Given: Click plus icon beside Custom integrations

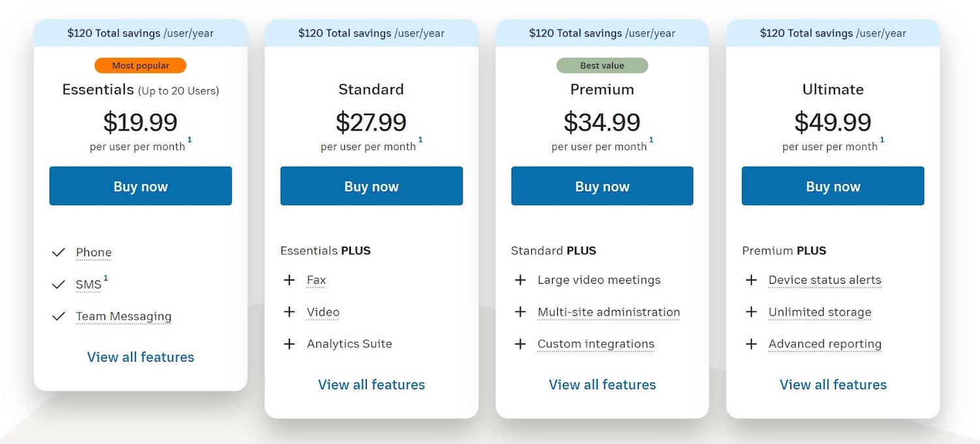Looking at the screenshot, I should tap(520, 344).
